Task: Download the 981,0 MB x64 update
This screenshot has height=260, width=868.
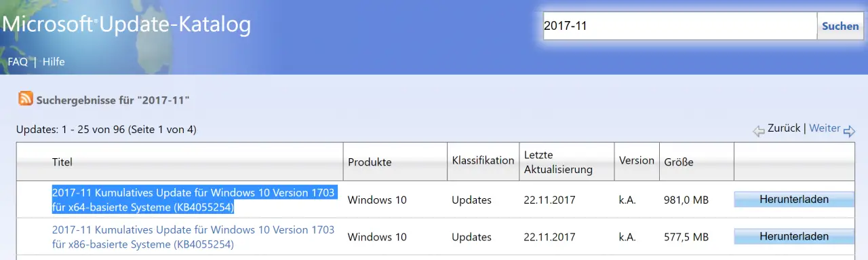Action: tap(794, 199)
